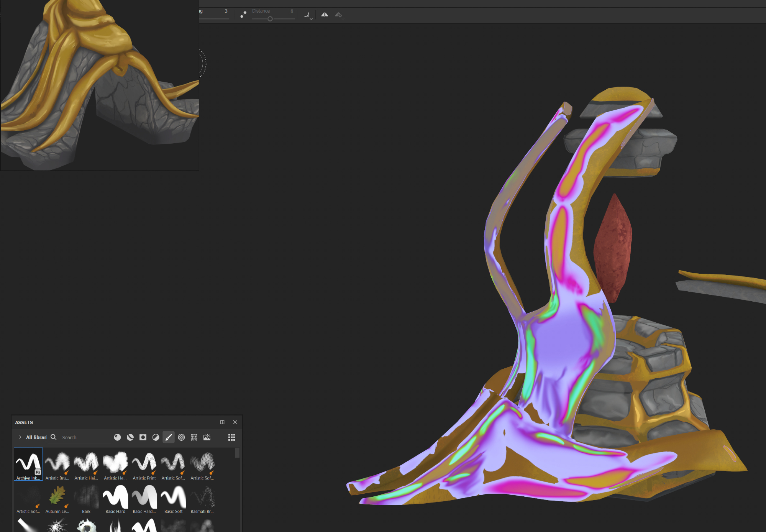This screenshot has width=766, height=532.
Task: Filter assets by textures icon
Action: coord(194,437)
